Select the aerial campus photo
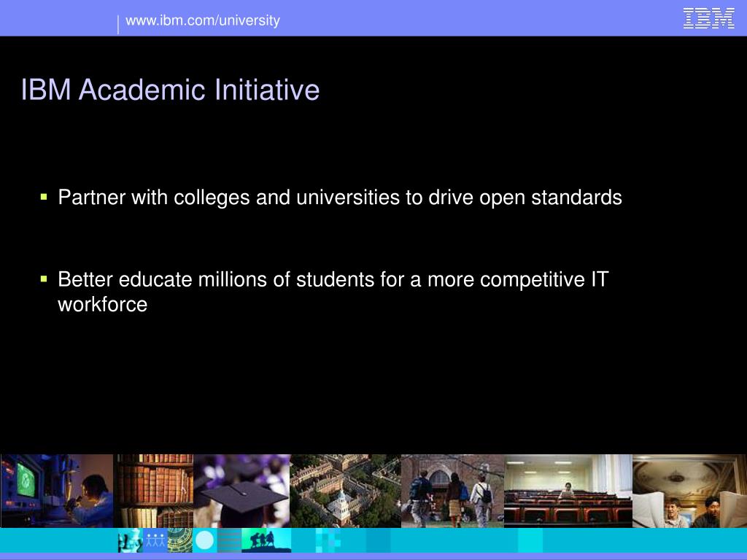 [x=345, y=491]
